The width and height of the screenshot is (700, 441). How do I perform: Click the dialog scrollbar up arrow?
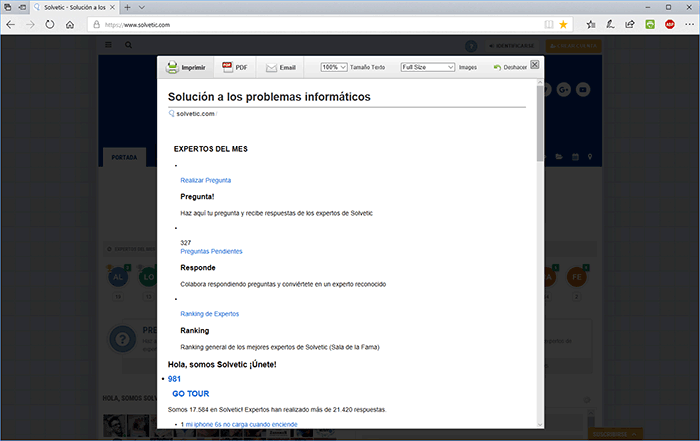[540, 82]
